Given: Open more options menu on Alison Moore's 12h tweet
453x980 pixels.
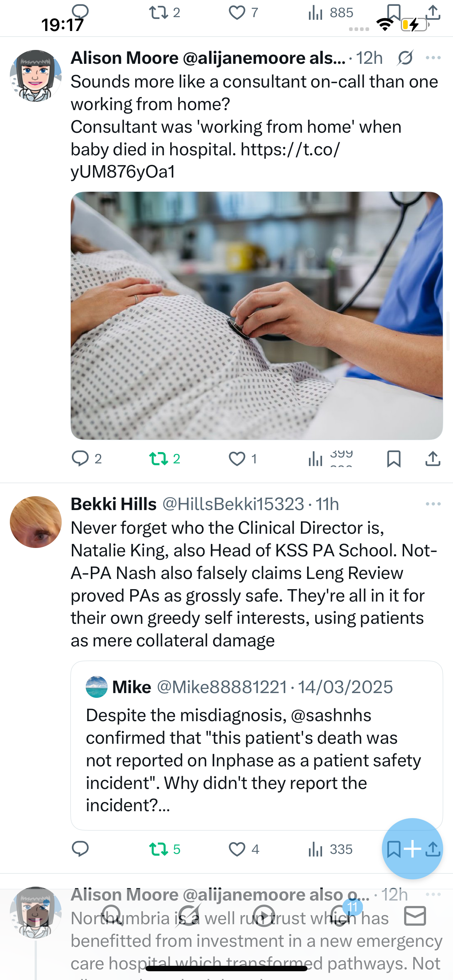Looking at the screenshot, I should point(433,58).
